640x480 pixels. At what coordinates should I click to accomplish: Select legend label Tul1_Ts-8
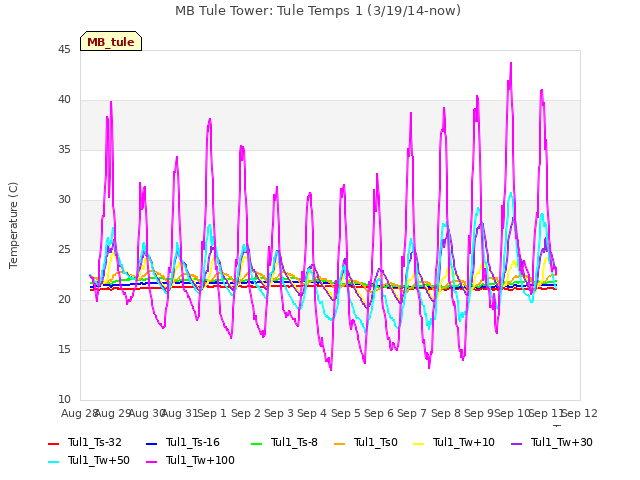click(294, 442)
